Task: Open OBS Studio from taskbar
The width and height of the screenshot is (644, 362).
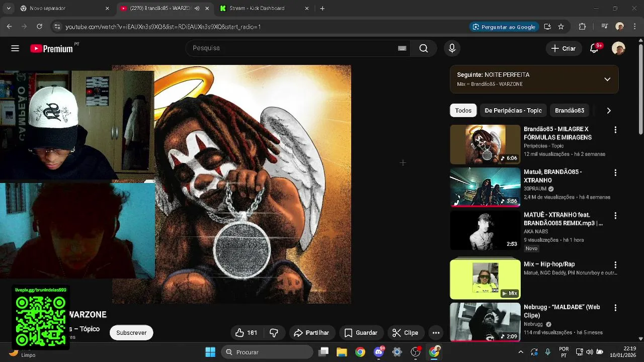Action: point(416,352)
